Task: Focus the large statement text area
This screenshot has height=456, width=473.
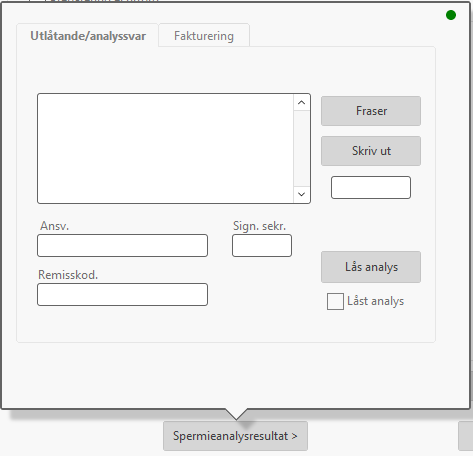Action: click(x=166, y=149)
